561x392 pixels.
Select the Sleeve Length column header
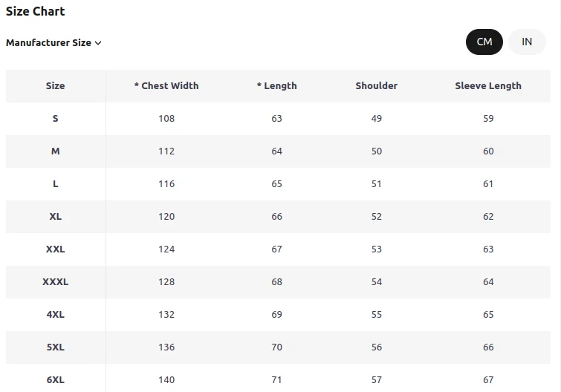point(488,86)
